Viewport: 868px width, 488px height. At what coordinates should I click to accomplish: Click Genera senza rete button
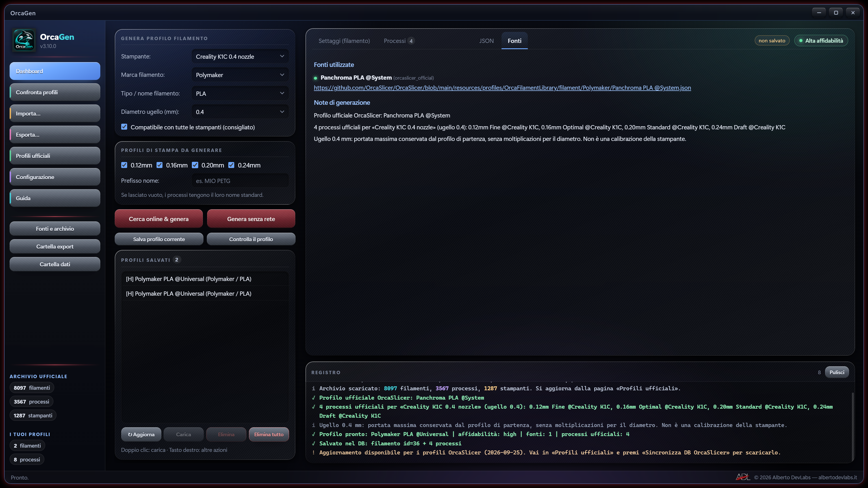[x=251, y=219]
